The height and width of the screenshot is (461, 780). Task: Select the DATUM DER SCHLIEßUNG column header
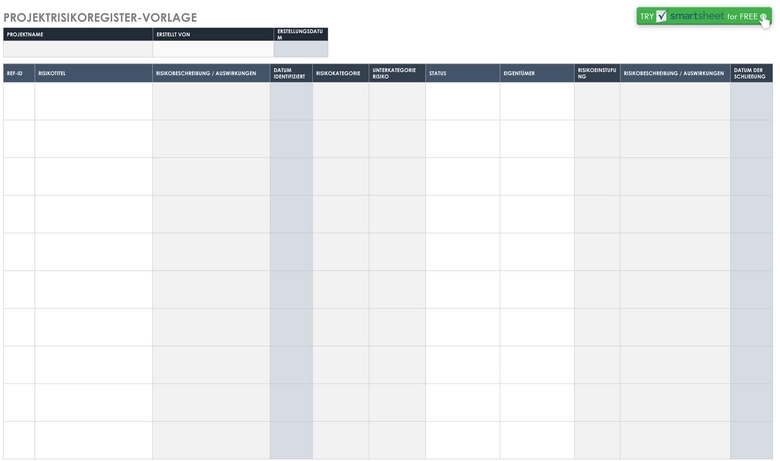752,73
